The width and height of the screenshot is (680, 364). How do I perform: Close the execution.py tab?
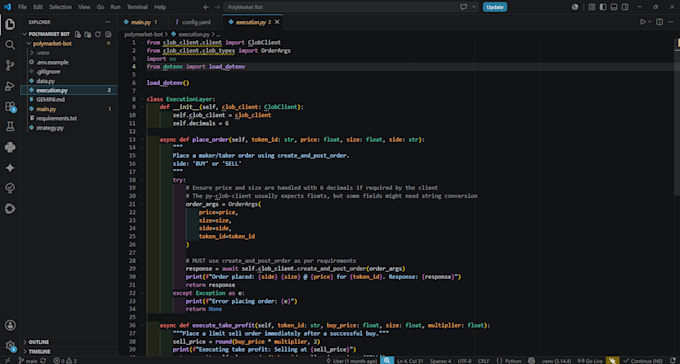point(277,22)
